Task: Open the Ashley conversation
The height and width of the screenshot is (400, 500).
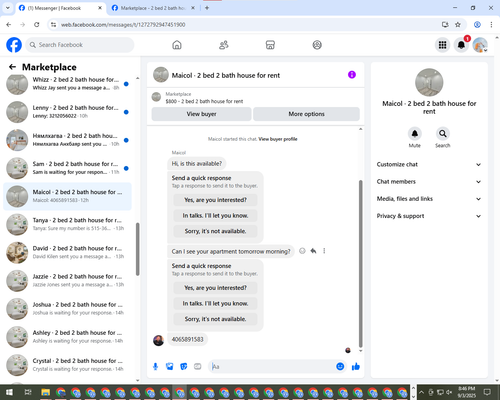Action: click(x=67, y=337)
